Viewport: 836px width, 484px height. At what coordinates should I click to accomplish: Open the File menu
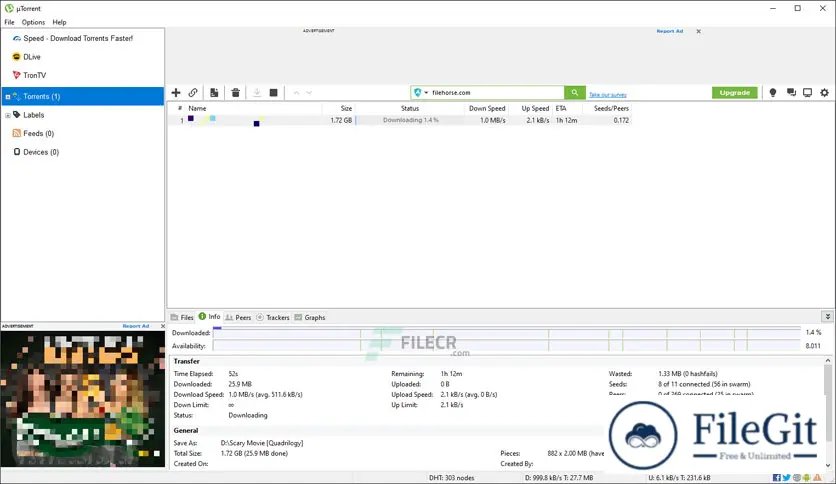coord(10,22)
